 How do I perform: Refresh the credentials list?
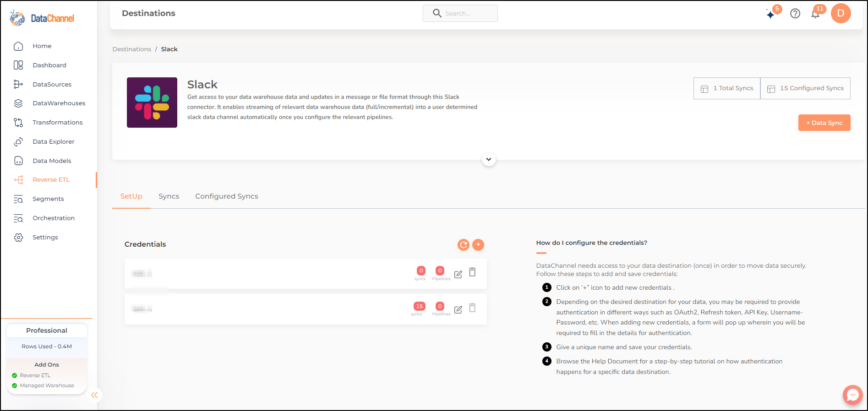(464, 245)
